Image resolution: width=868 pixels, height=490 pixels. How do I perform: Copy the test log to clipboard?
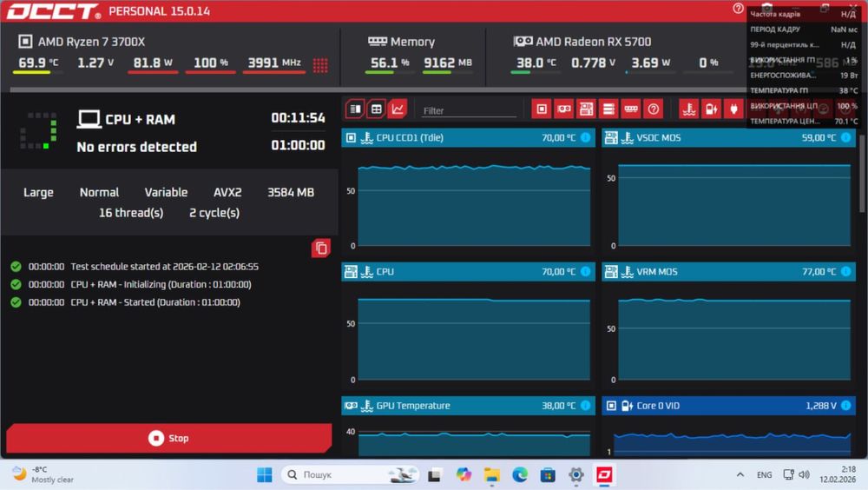(x=321, y=248)
